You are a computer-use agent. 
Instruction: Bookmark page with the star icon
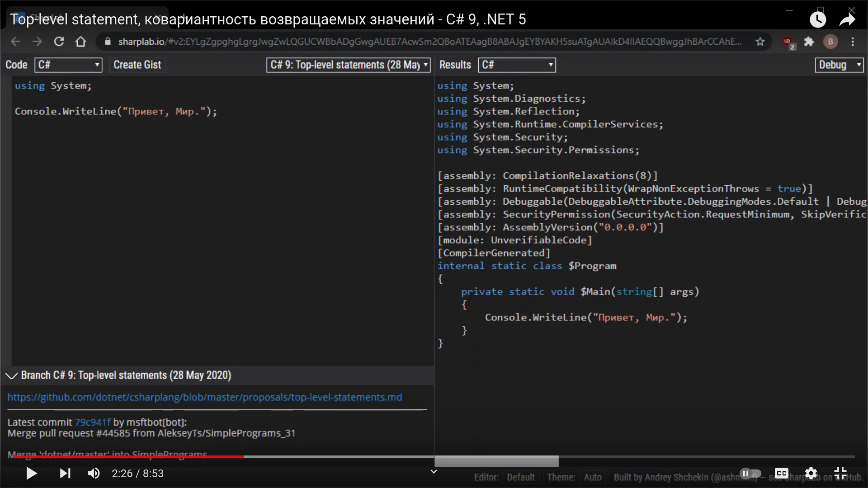click(x=760, y=42)
